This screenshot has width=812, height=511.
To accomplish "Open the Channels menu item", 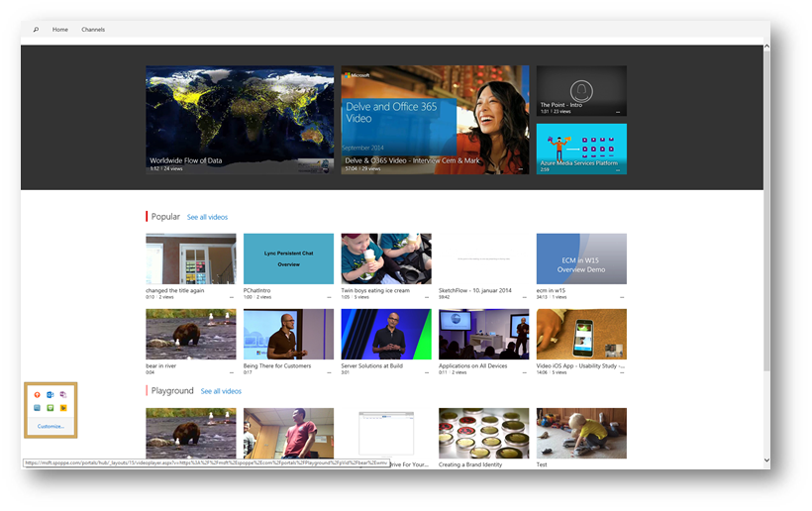I will click(93, 30).
